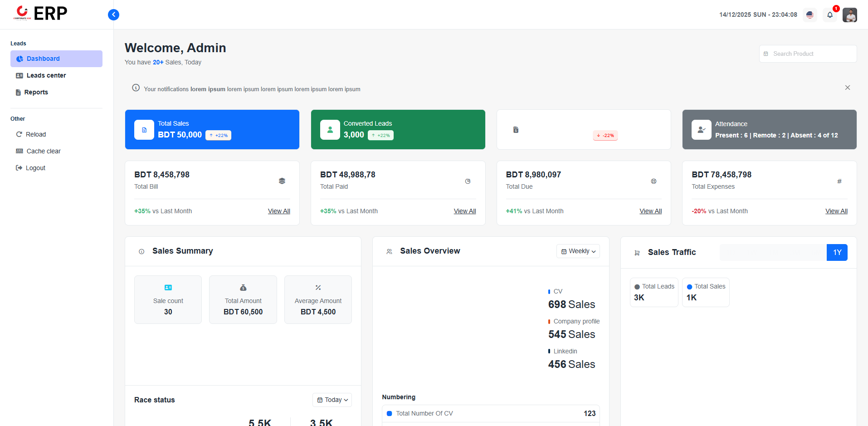Open the Today dropdown in Race status
This screenshot has height=426, width=868.
click(332, 400)
